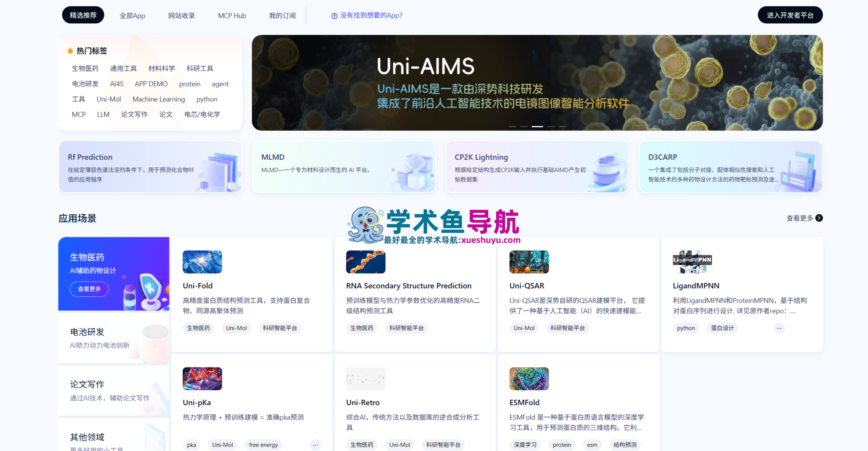The image size is (868, 451).
Task: Click the Uni-pKa card title
Action: point(197,402)
